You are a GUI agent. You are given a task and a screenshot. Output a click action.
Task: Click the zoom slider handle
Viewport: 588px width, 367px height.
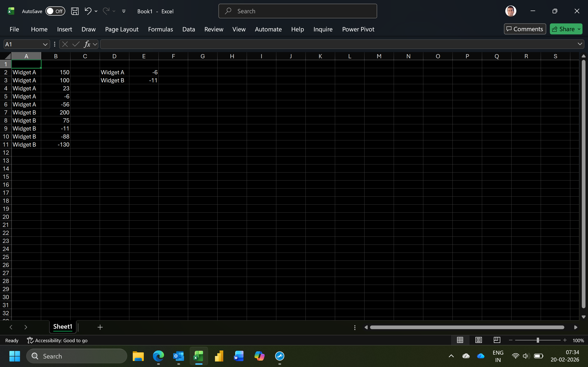coord(538,340)
